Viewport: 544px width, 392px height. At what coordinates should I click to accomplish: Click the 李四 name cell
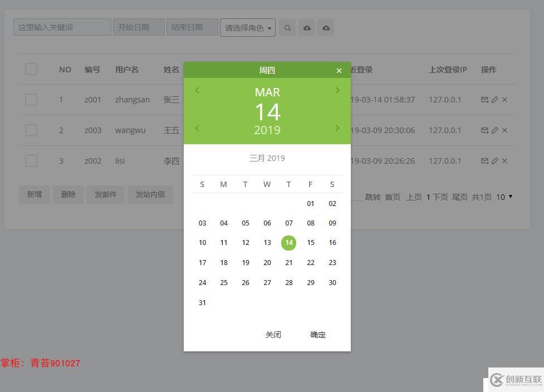point(171,161)
